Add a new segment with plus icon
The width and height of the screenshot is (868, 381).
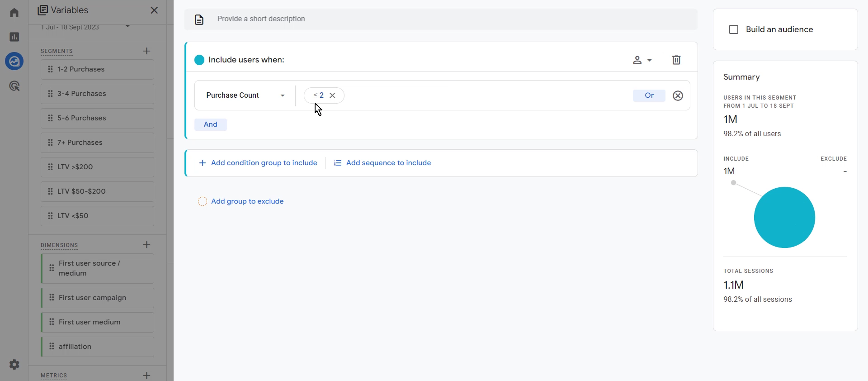pos(146,51)
